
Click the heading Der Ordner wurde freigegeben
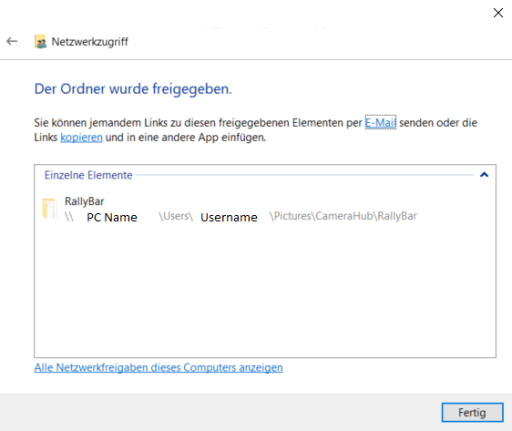point(133,89)
